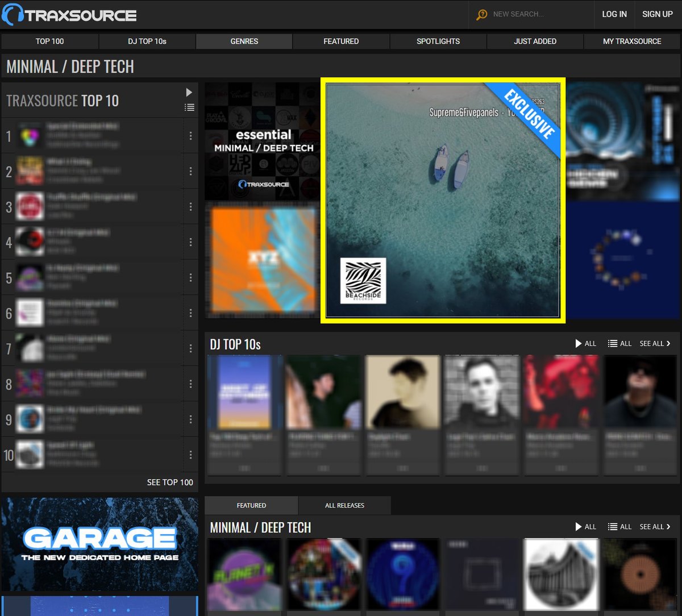The height and width of the screenshot is (616, 682).
Task: Open the GARAGE dedicated home page banner
Action: click(x=100, y=543)
